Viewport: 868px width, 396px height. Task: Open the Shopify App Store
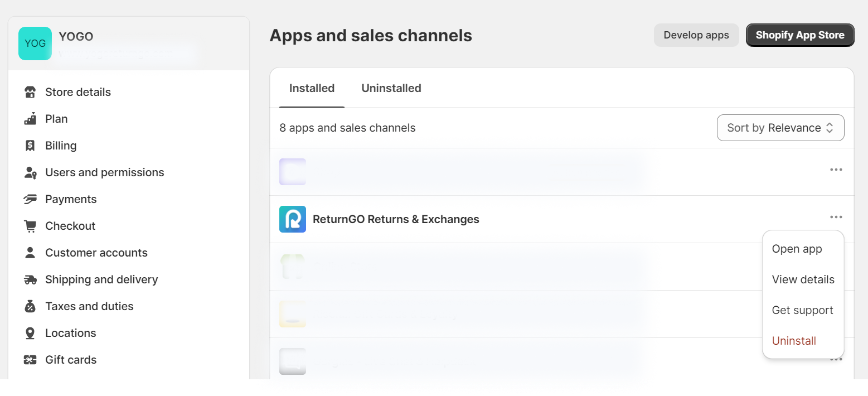point(800,35)
